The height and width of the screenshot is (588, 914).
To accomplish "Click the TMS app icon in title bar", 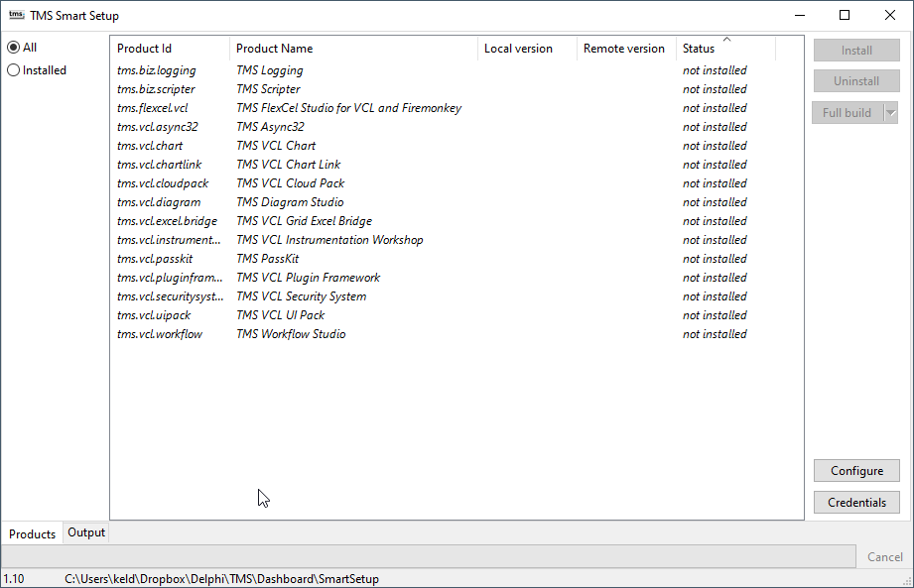I will tap(16, 15).
